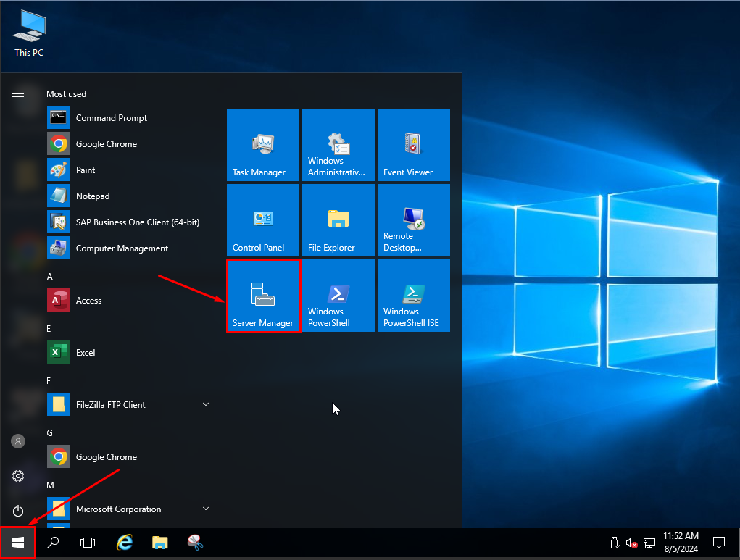Expand the Start menu hamburger navigation
Image resolution: width=740 pixels, height=560 pixels.
click(18, 94)
